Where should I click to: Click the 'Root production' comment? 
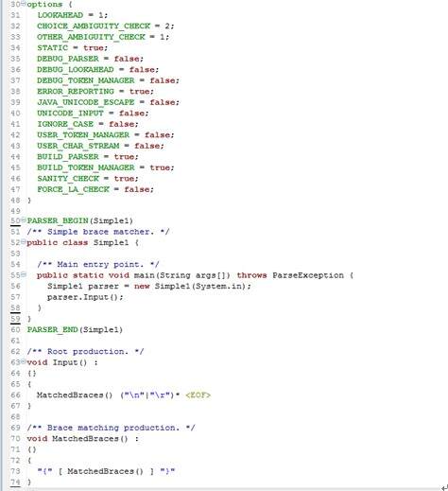click(85, 351)
